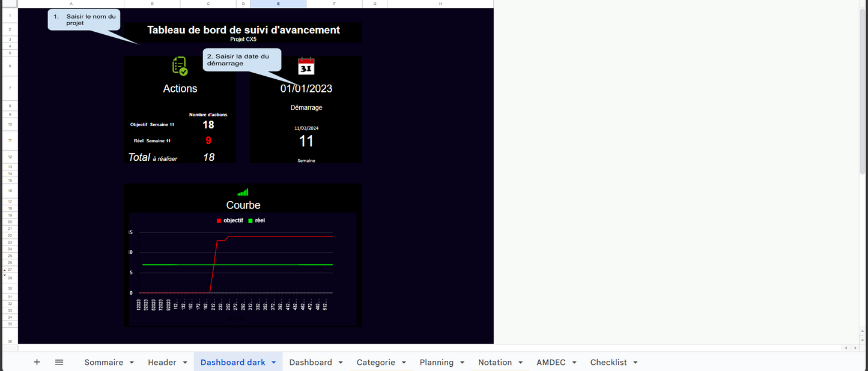Click the horizontal scroll right arrow
The image size is (868, 371).
(855, 348)
